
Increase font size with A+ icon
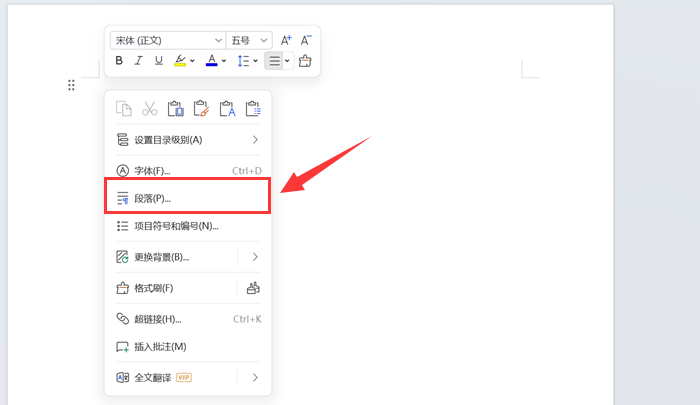[x=286, y=41]
